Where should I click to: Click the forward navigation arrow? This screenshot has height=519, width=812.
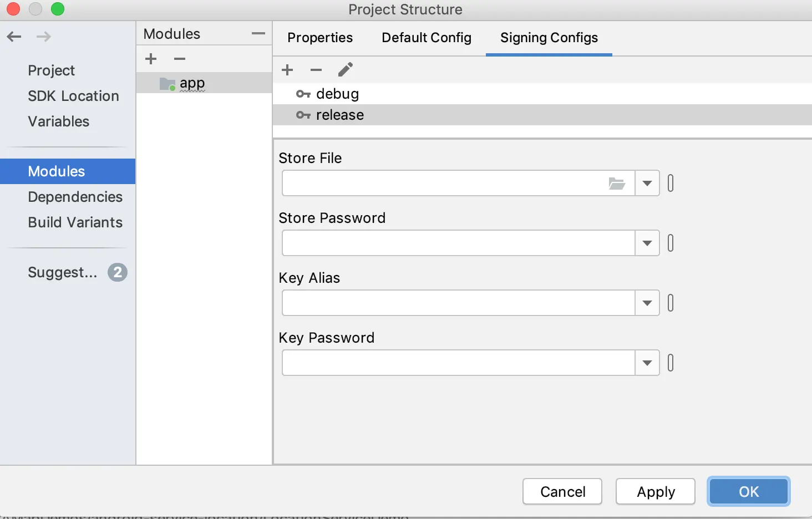coord(43,37)
